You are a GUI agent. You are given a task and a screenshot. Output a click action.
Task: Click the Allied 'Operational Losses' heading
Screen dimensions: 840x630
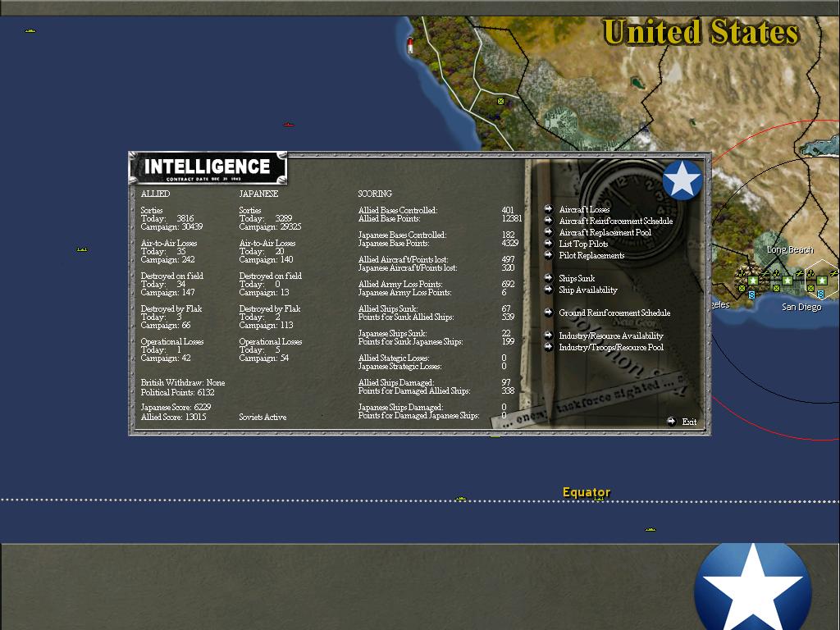[x=172, y=341]
